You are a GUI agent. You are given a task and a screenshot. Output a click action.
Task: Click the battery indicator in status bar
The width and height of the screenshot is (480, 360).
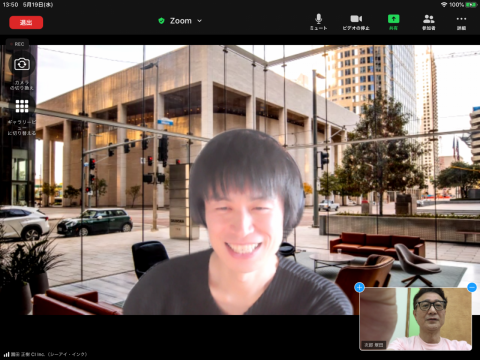pyautogui.click(x=471, y=5)
